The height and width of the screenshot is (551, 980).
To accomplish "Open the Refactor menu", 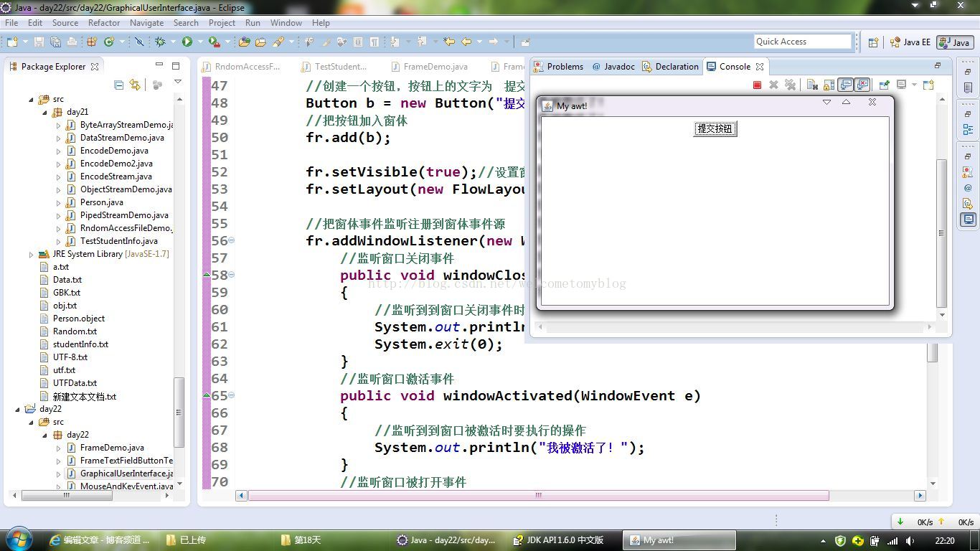I will coord(104,22).
